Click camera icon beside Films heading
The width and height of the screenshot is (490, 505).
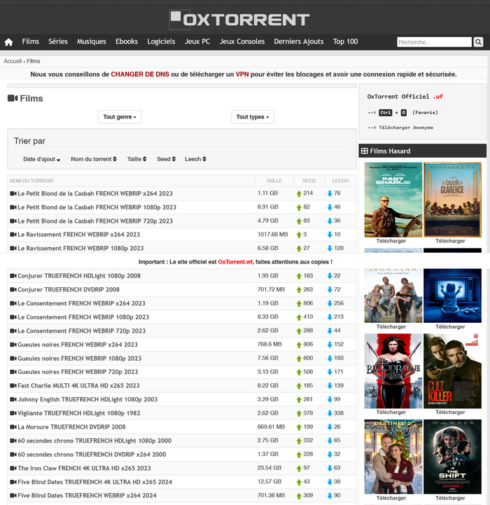[13, 98]
